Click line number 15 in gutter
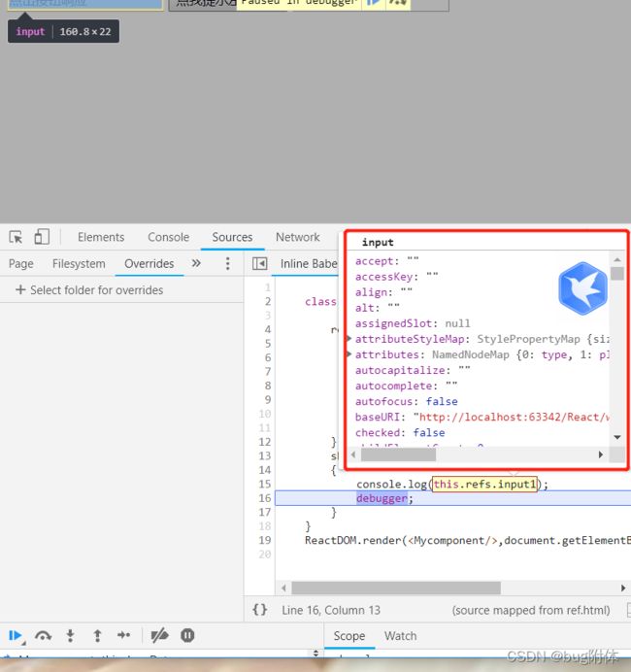This screenshot has height=672, width=631. (x=265, y=484)
